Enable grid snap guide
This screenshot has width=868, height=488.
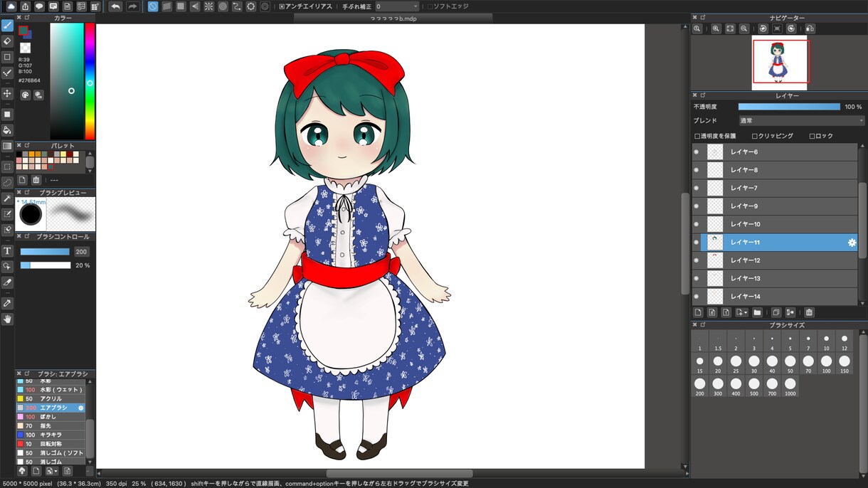click(181, 6)
